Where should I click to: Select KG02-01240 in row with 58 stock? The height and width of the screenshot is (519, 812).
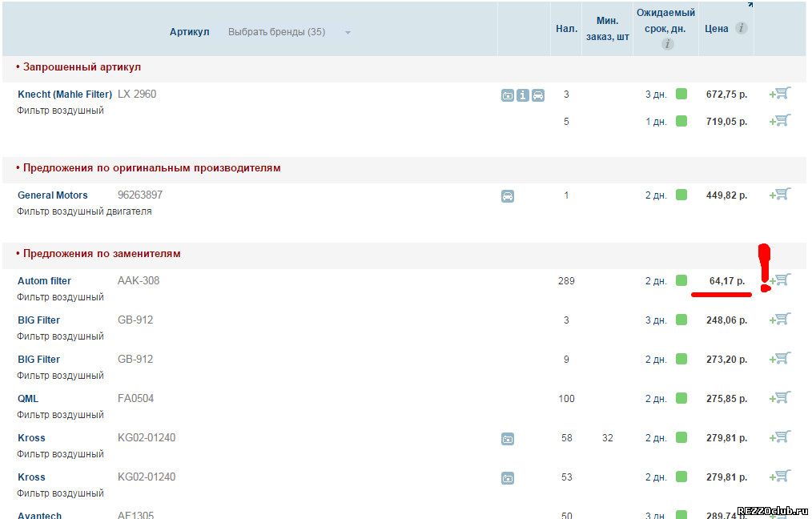147,437
